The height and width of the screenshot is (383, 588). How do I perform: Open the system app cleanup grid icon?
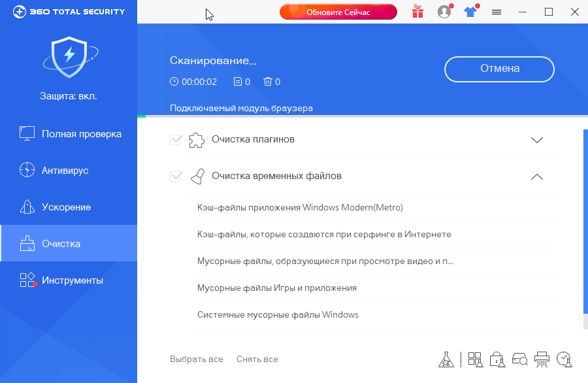[476, 359]
